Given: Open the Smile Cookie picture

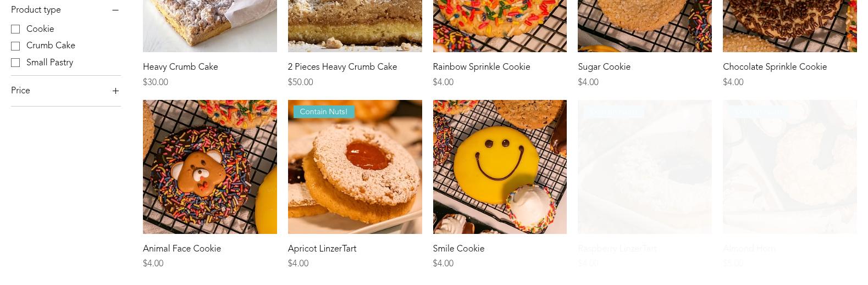Looking at the screenshot, I should tap(500, 167).
